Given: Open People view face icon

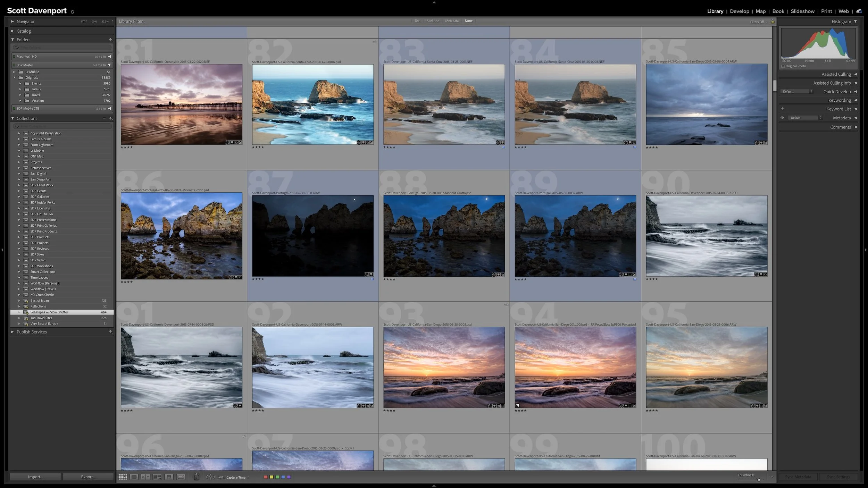Looking at the screenshot, I should coord(169,477).
